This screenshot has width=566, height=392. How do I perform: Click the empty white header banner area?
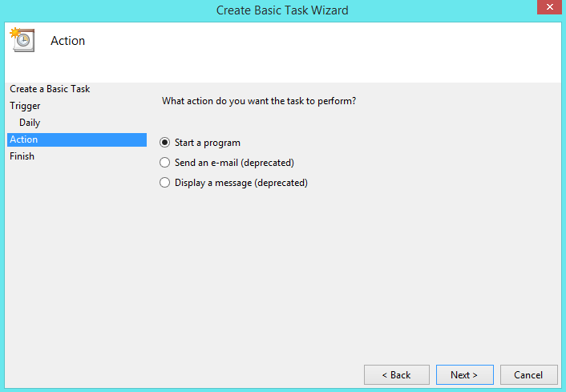click(x=321, y=52)
